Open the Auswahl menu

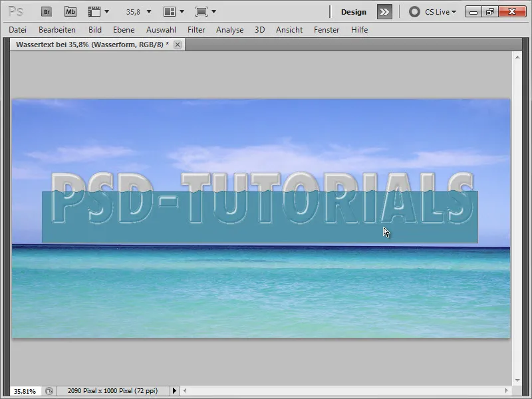coord(161,30)
